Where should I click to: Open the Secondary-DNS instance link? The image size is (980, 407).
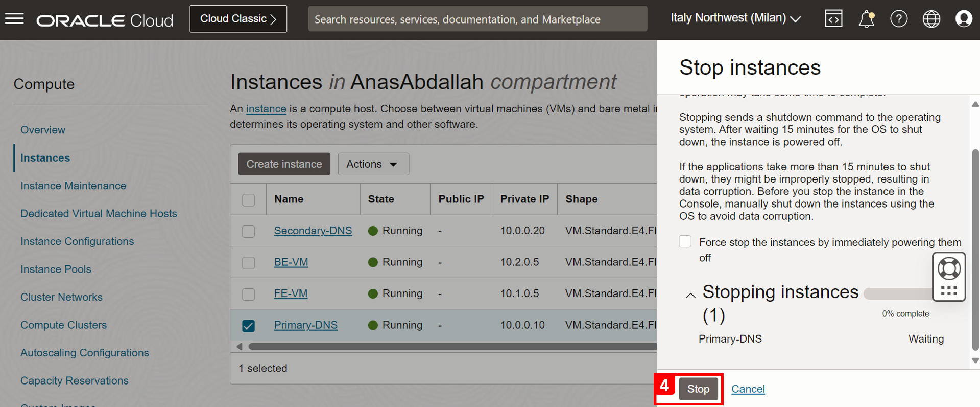313,231
